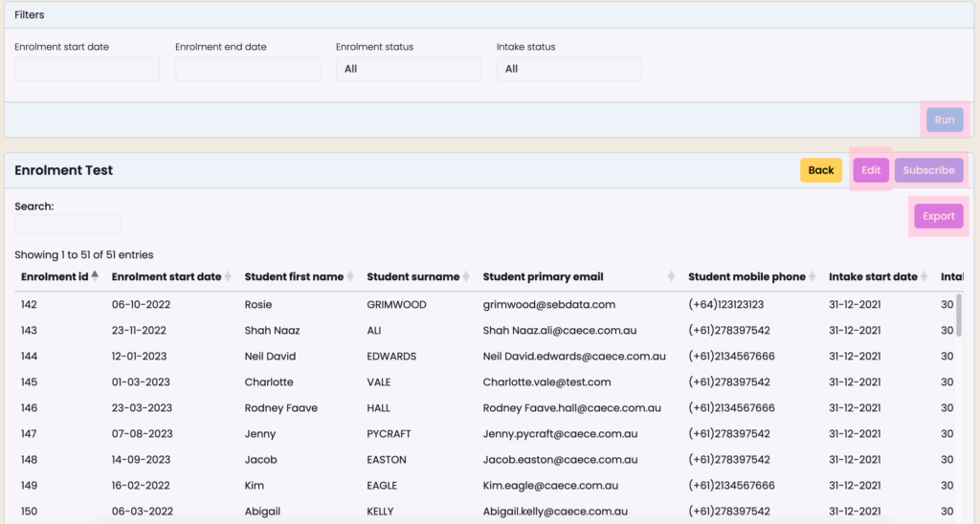Screen dimensions: 980x524
Task: Focus the Enrolment end date filter field
Action: click(x=248, y=69)
